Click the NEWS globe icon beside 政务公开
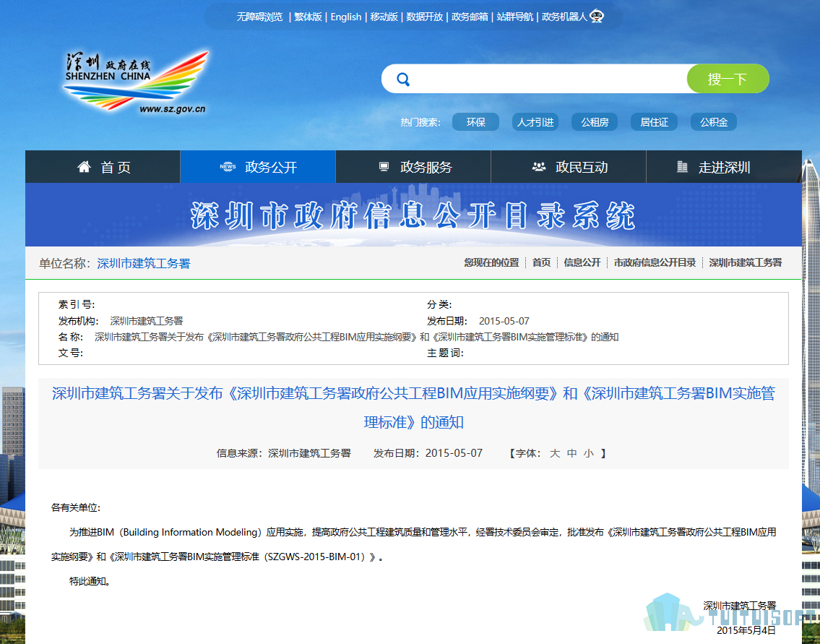 click(x=228, y=167)
